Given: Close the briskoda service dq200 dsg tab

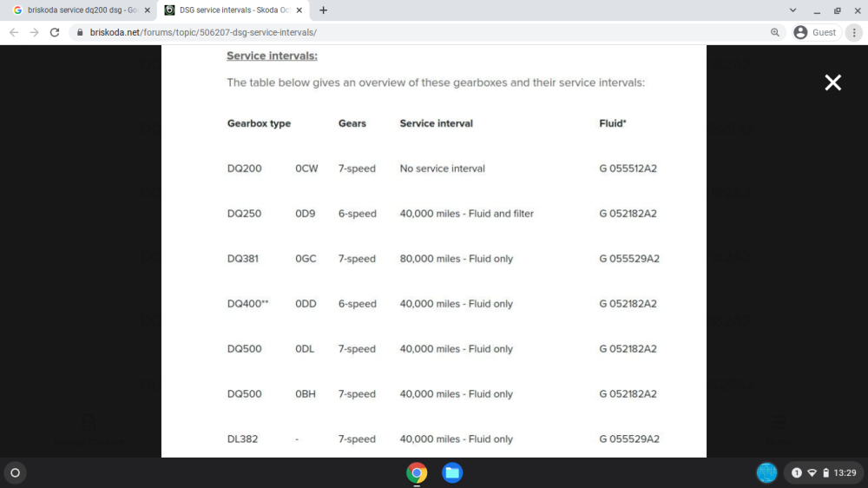Looking at the screenshot, I should tap(148, 10).
